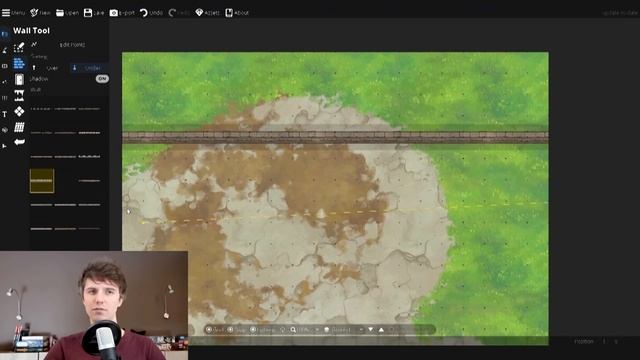This screenshot has height=360, width=640.
Task: Select the Cave tool icon
Action: tap(19, 96)
